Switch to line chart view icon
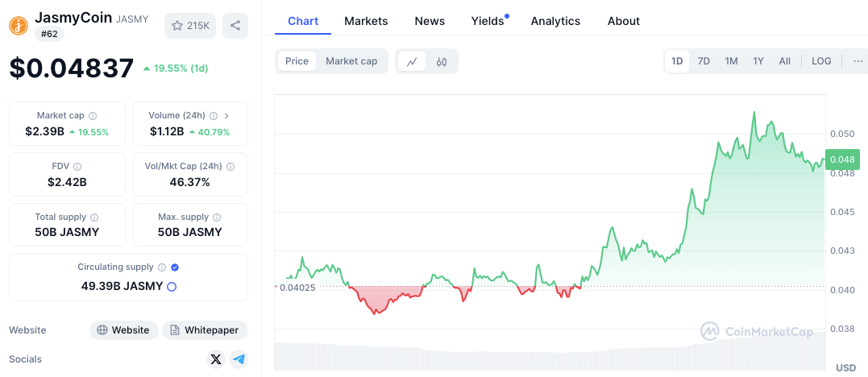Viewport: 868px width, 377px height. 412,61
